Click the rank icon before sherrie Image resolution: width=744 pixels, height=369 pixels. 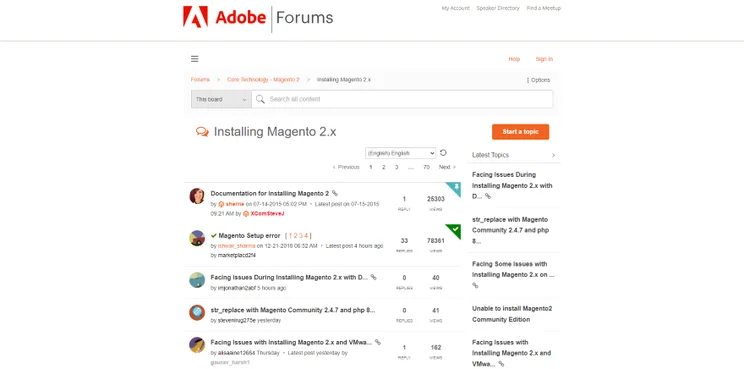click(221, 204)
